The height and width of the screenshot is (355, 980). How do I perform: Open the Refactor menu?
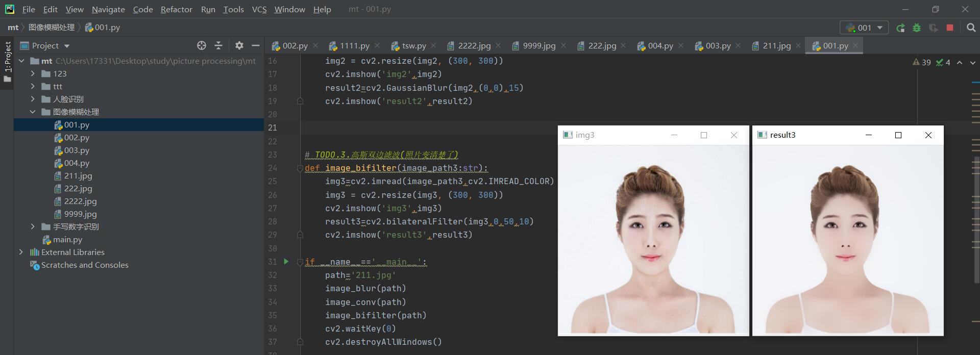coord(176,9)
